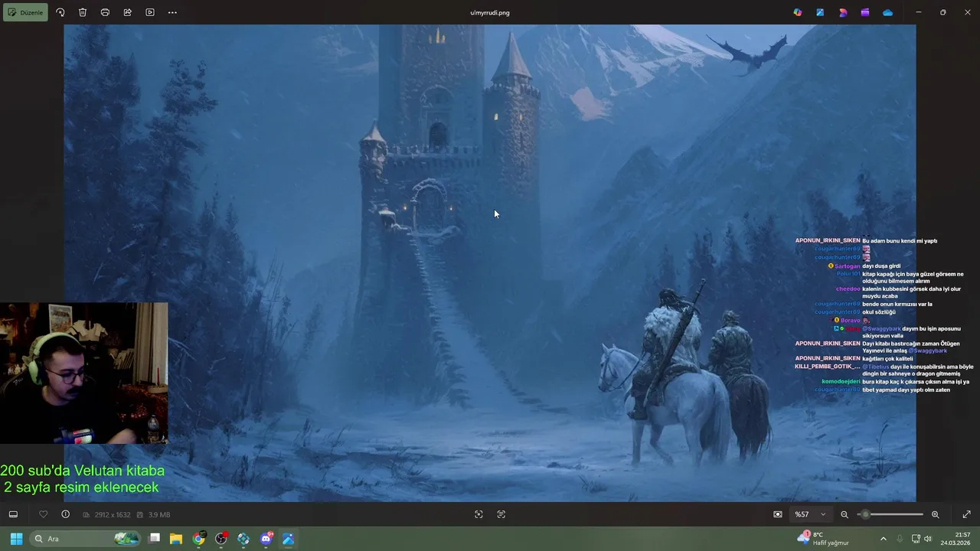The height and width of the screenshot is (551, 980).
Task: Click the text recognition scan icon
Action: pos(501,514)
